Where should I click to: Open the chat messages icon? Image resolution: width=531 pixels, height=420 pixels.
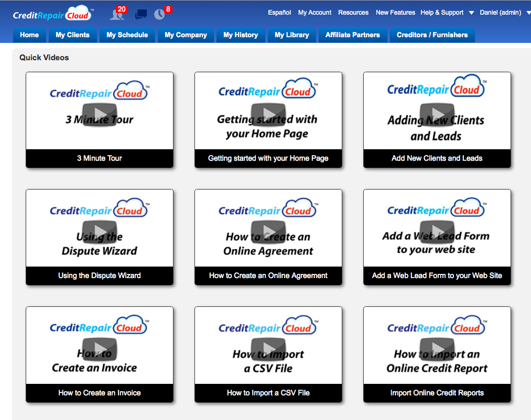tap(141, 14)
